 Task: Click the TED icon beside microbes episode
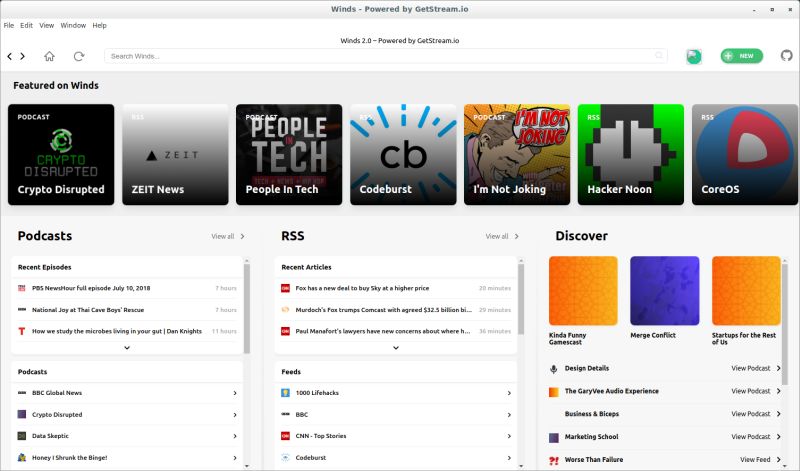(x=21, y=331)
